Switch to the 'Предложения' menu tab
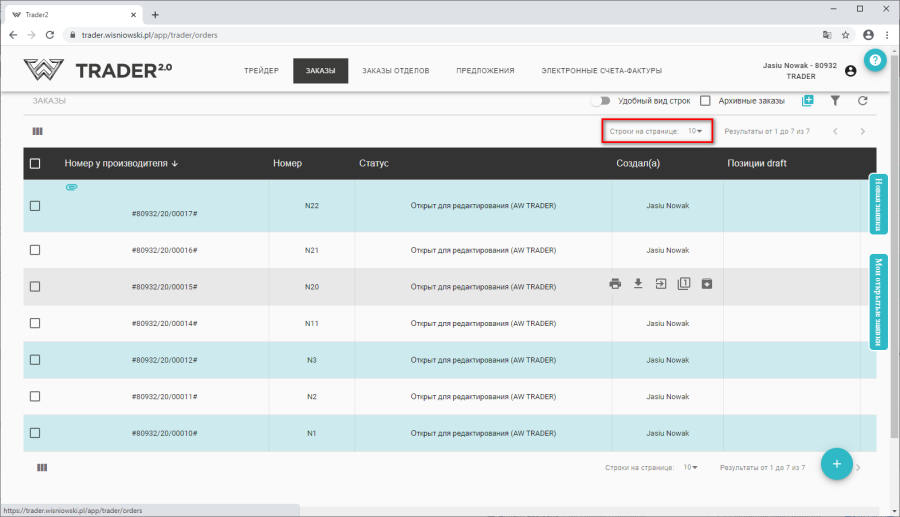The width and height of the screenshot is (900, 517). click(485, 71)
